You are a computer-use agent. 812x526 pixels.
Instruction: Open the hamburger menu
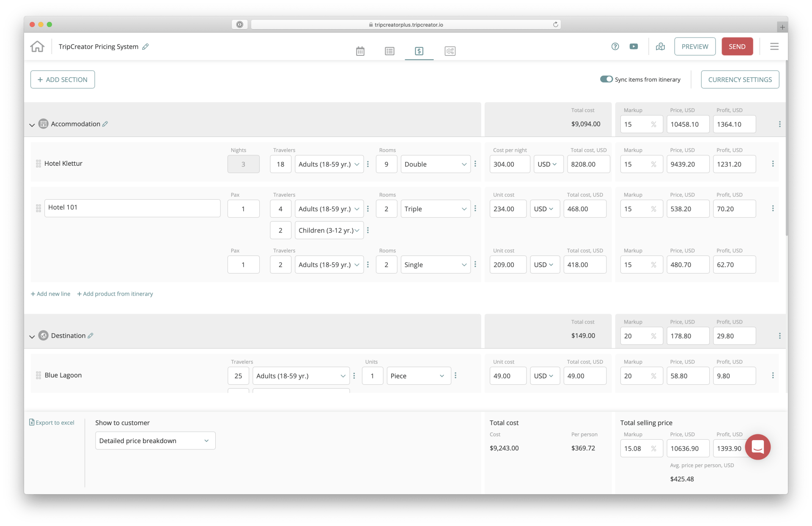tap(774, 47)
